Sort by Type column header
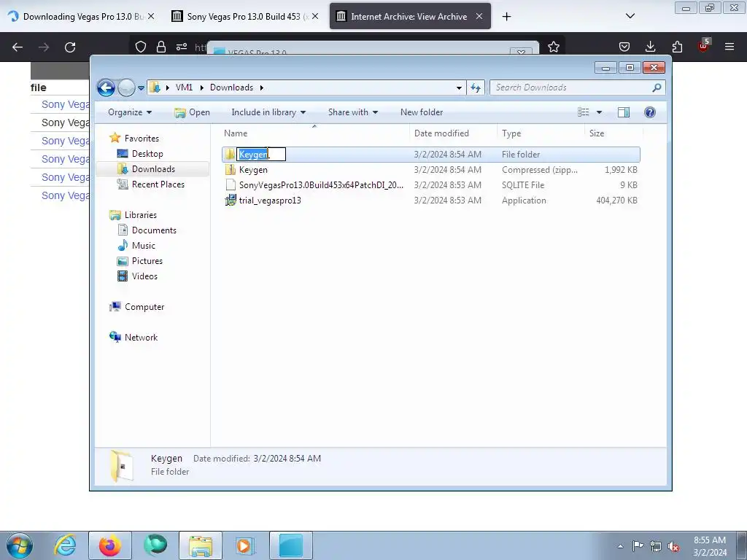Image resolution: width=747 pixels, height=560 pixels. coord(541,133)
